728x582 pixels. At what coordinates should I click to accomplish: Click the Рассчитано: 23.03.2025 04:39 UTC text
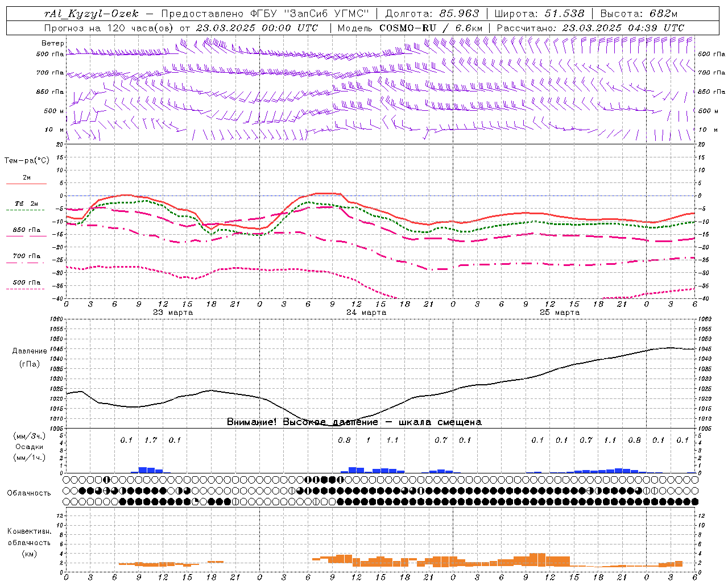click(x=590, y=28)
